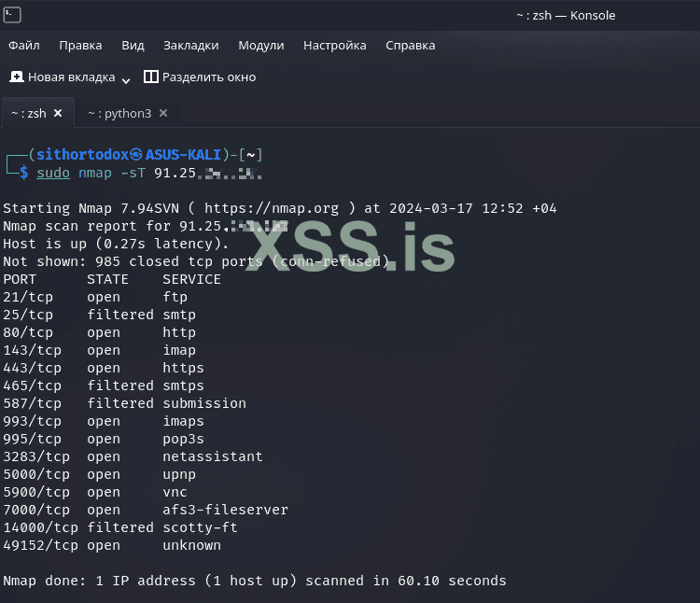Click the https://nmap.org URL

(272, 208)
